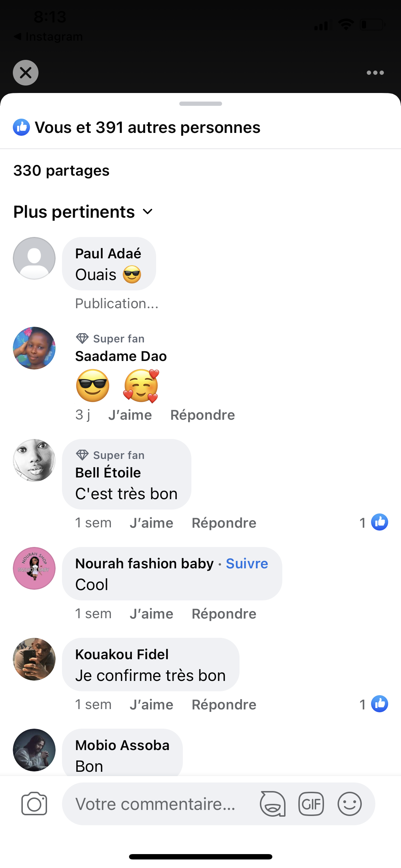This screenshot has width=401, height=868.
Task: Open the three-dot more options menu
Action: (x=375, y=73)
